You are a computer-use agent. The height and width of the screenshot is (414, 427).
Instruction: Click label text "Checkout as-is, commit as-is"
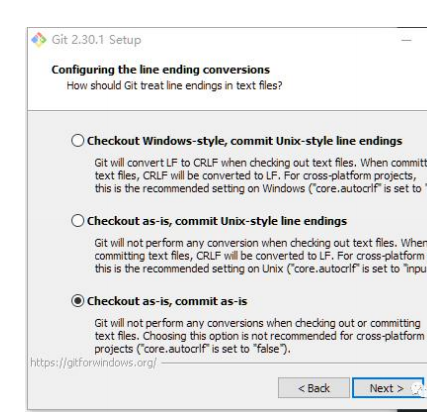pyautogui.click(x=167, y=301)
